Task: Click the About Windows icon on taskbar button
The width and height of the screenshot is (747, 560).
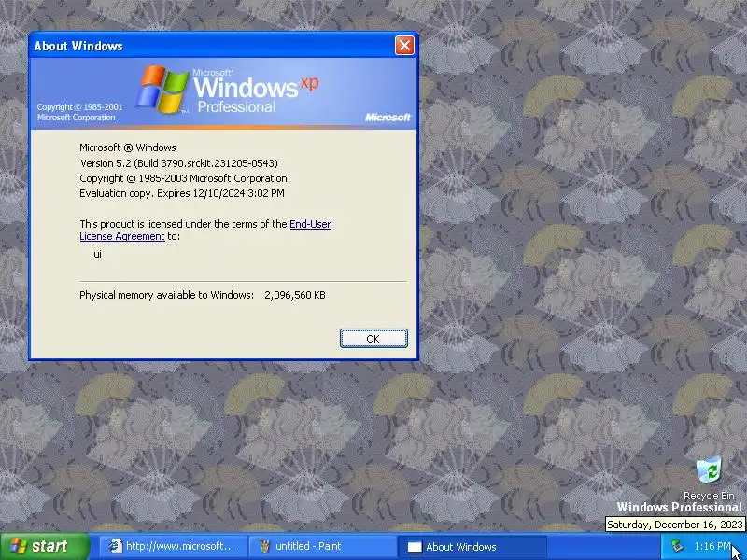Action: tap(415, 547)
